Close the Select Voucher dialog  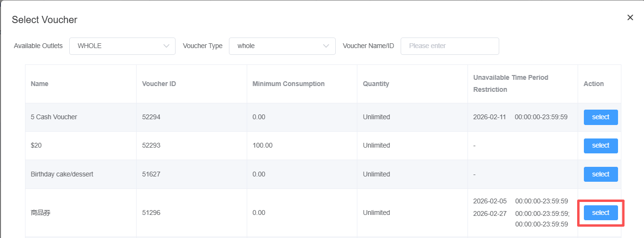(630, 18)
